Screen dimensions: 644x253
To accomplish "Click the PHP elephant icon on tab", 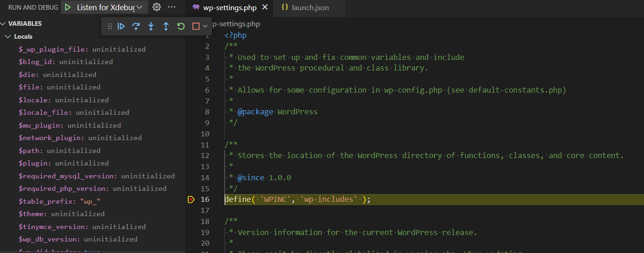I will tap(196, 8).
